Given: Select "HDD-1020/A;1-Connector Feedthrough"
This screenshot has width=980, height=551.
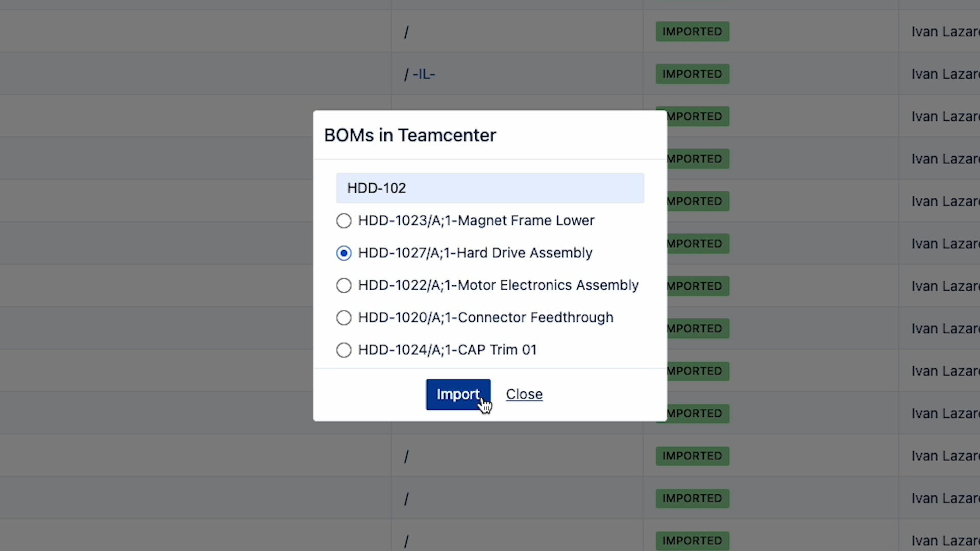Looking at the screenshot, I should (344, 317).
